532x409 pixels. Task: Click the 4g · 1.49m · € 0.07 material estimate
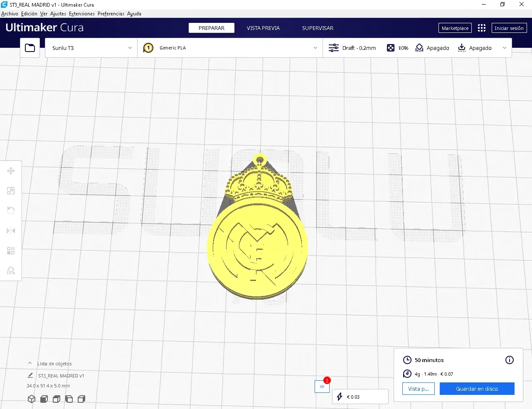pos(434,374)
